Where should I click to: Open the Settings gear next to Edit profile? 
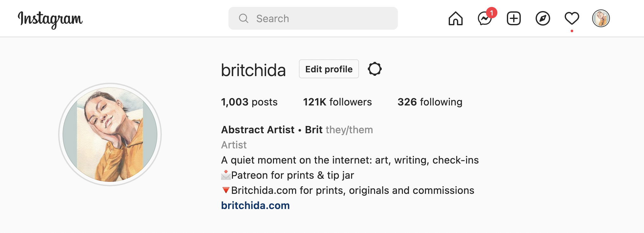375,69
